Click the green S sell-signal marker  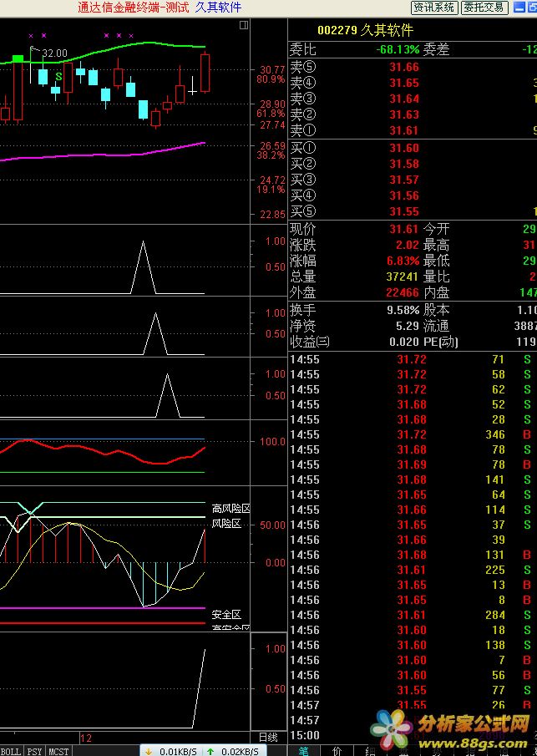click(58, 76)
